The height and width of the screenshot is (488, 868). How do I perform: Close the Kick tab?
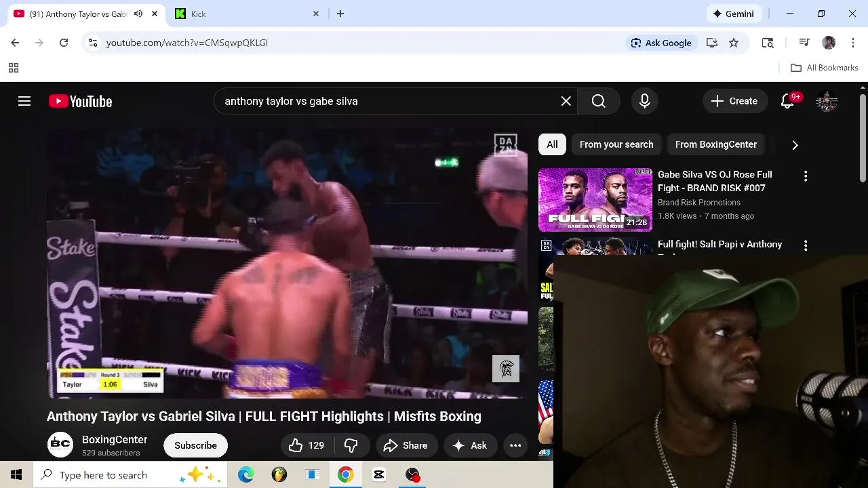[315, 14]
